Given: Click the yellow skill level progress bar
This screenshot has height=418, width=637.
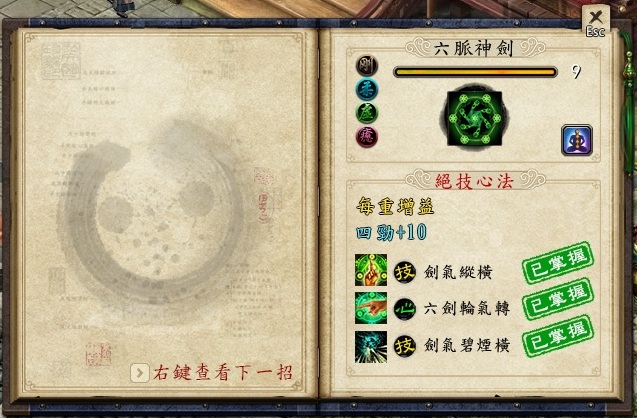Looking at the screenshot, I should [475, 72].
